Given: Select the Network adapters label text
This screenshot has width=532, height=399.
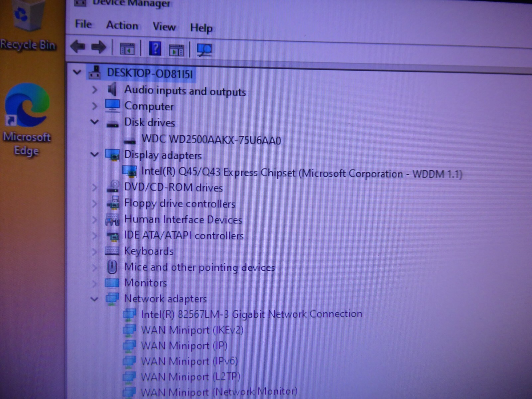Looking at the screenshot, I should pos(165,299).
